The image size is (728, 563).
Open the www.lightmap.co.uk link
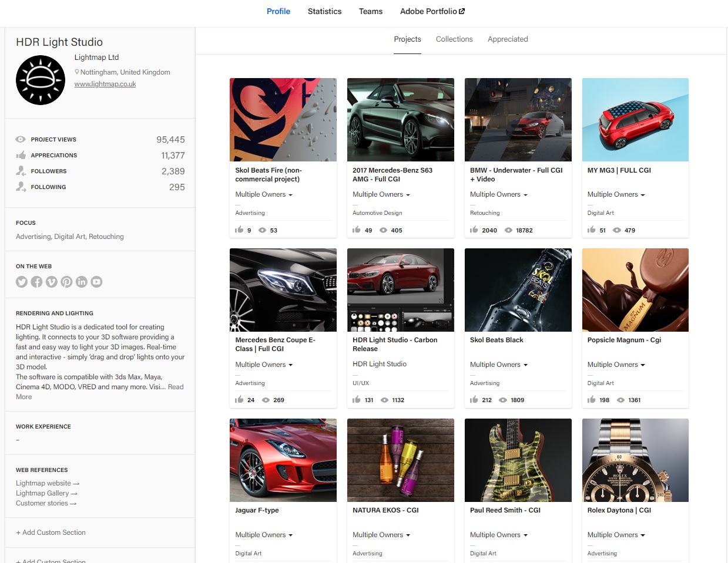(x=105, y=84)
